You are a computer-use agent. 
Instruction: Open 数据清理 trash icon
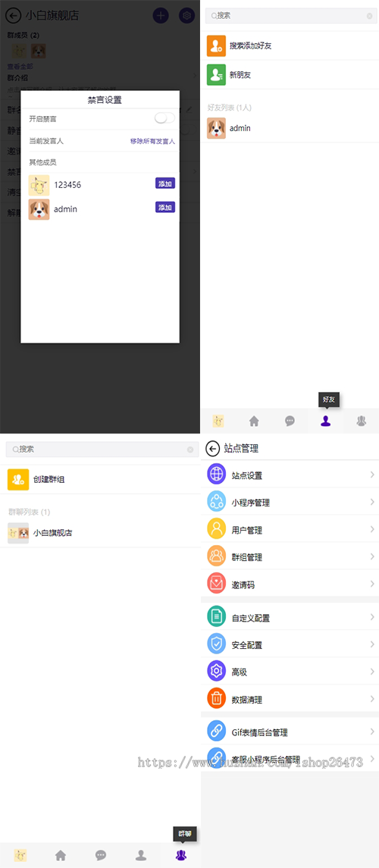click(216, 699)
